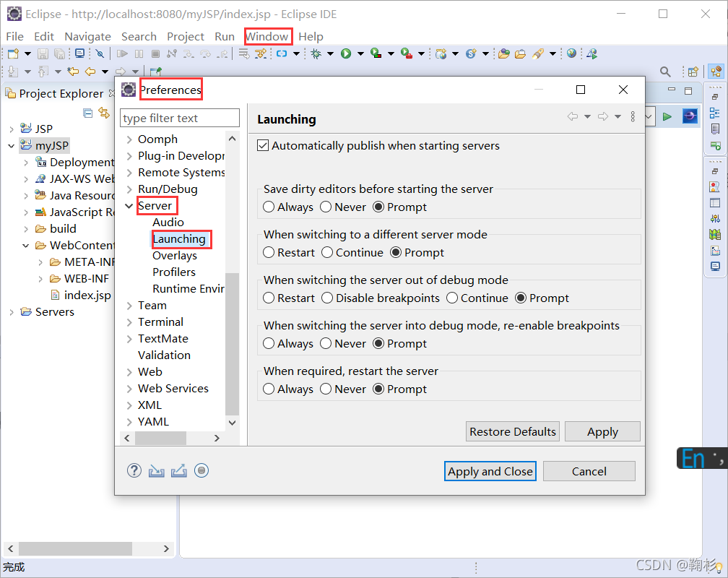Select Prompt for out of debug mode

click(521, 298)
